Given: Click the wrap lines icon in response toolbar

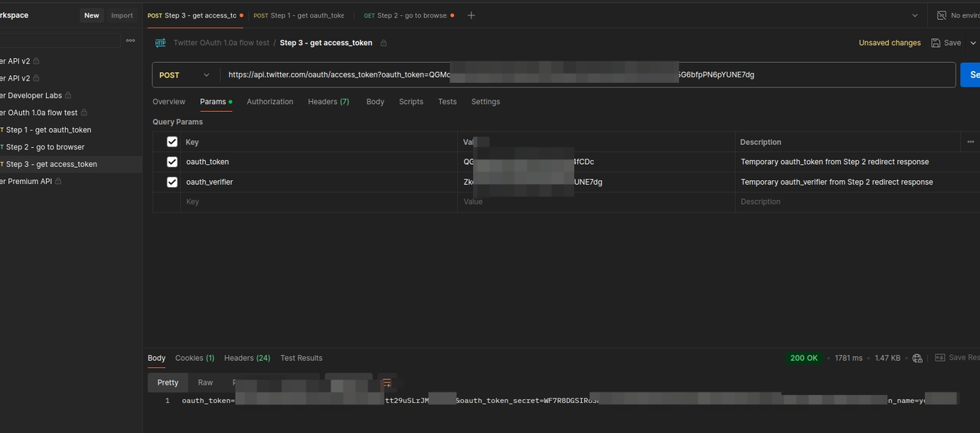Looking at the screenshot, I should click(387, 382).
